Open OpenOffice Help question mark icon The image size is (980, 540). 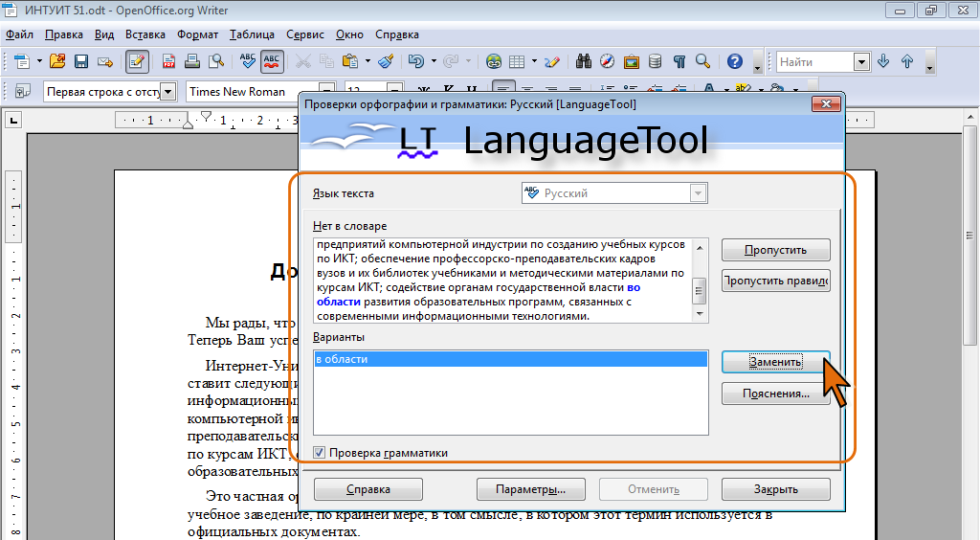(735, 61)
